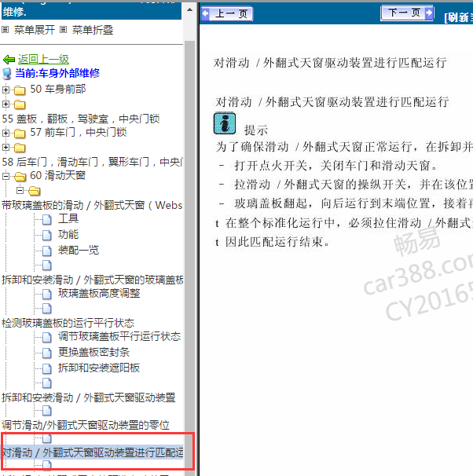Click the 60 滑动天窗 open folder icon

coord(20,177)
